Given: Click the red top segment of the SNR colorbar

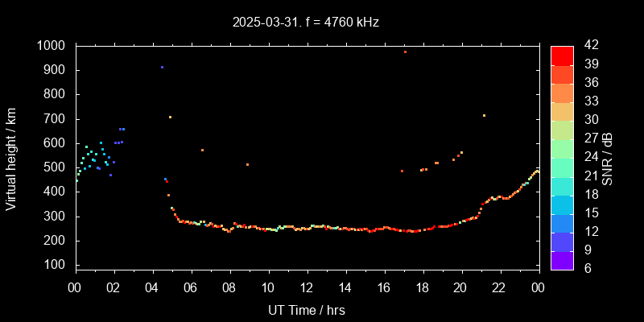Looking at the screenshot, I should [562, 55].
